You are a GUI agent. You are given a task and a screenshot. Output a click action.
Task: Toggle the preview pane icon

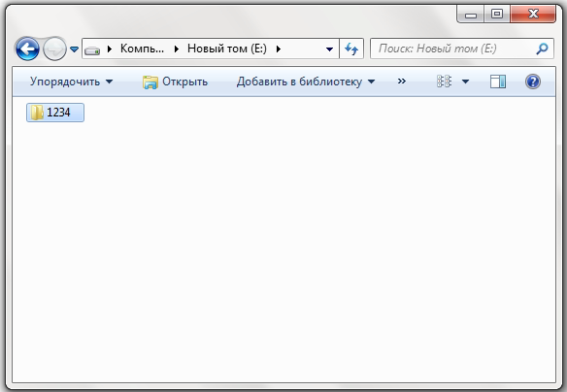click(x=498, y=82)
